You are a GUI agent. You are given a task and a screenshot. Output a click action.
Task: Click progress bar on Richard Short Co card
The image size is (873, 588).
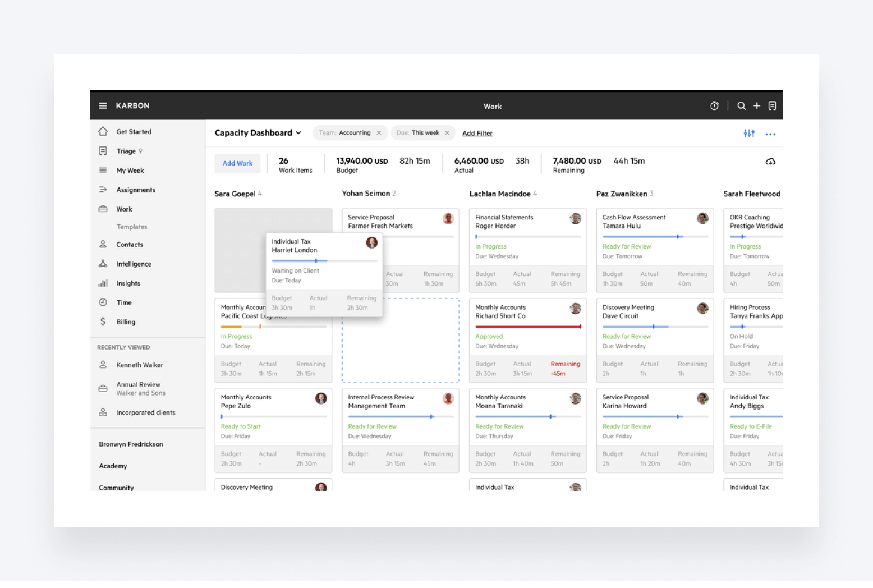pyautogui.click(x=527, y=327)
